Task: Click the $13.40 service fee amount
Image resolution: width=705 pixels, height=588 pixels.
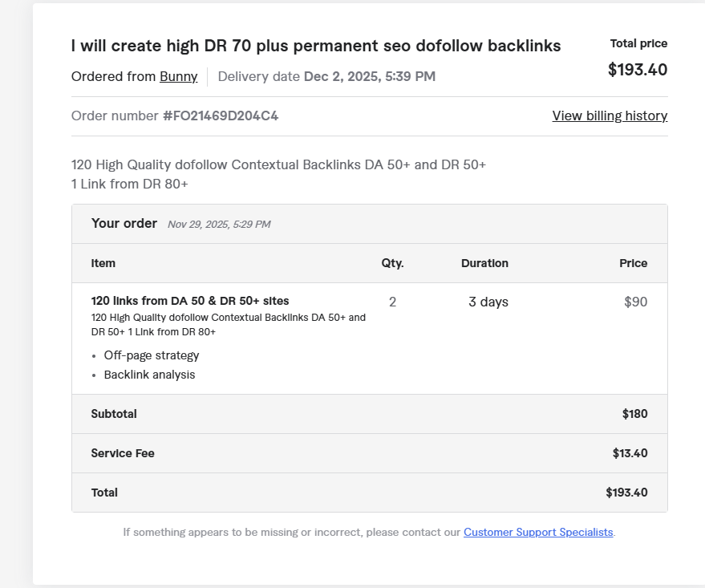Action: coord(630,453)
